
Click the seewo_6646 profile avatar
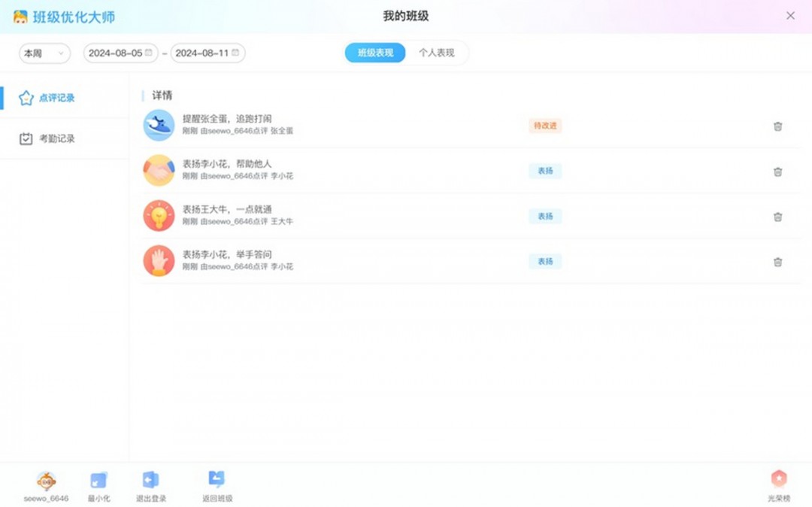pyautogui.click(x=44, y=478)
